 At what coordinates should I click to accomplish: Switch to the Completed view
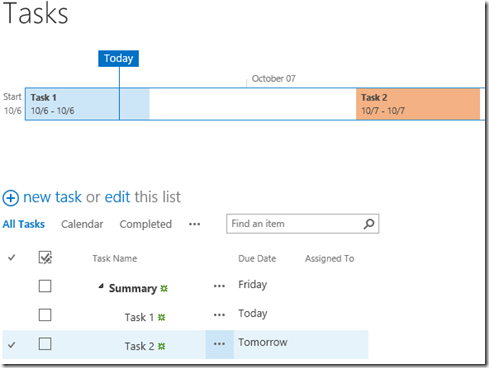pos(146,224)
